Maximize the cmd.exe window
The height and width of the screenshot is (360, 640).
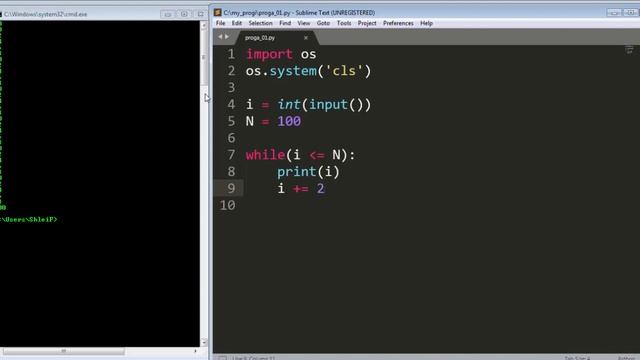184,14
